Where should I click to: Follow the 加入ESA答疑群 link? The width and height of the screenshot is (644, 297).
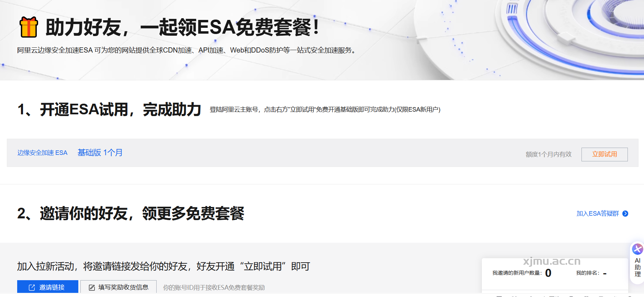click(x=597, y=214)
